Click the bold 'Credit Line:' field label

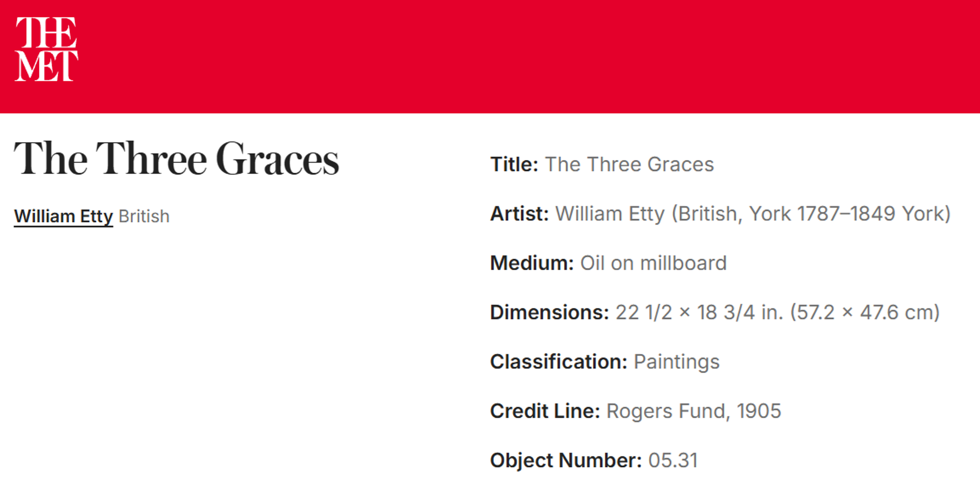[545, 411]
